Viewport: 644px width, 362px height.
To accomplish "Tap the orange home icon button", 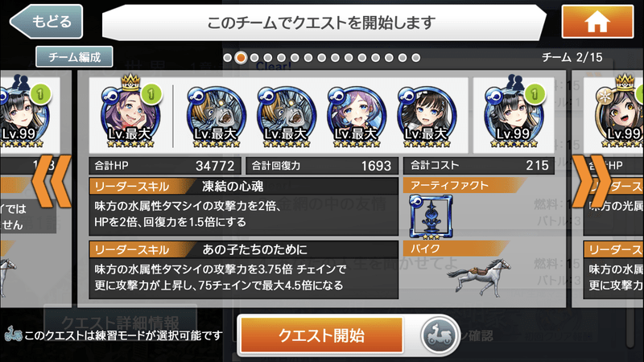I will tap(597, 22).
